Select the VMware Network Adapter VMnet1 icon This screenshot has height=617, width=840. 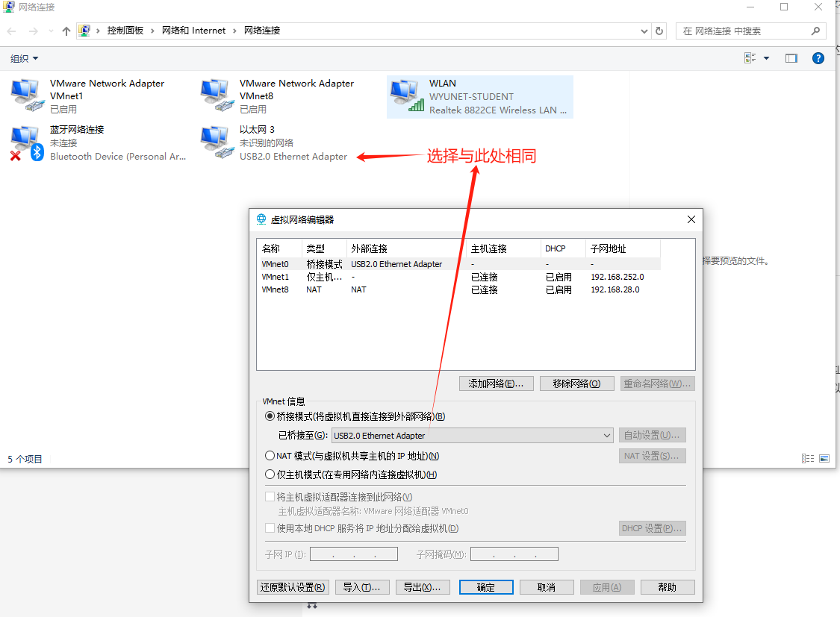[x=27, y=95]
